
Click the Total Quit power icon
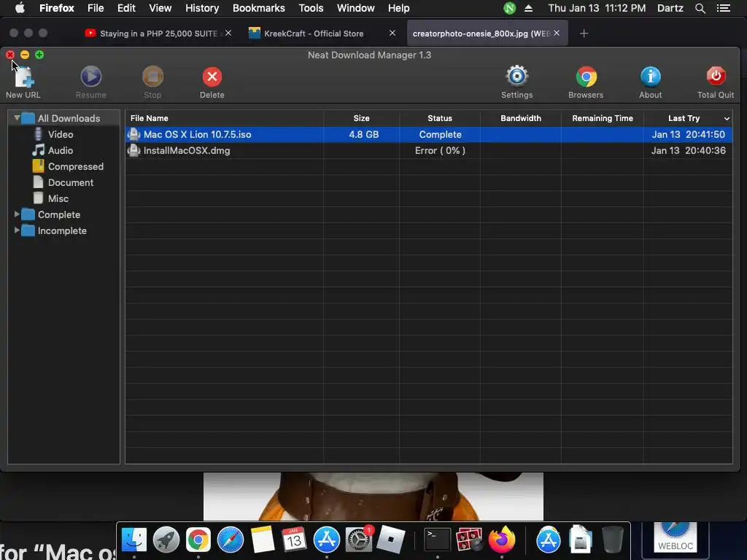pyautogui.click(x=716, y=76)
